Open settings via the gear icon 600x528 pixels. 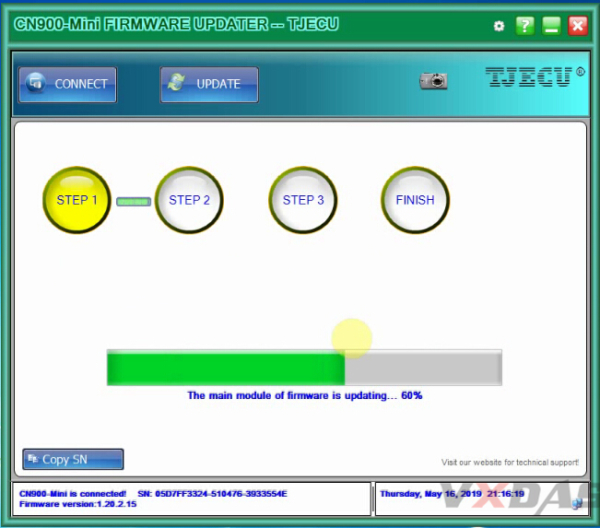point(499,26)
